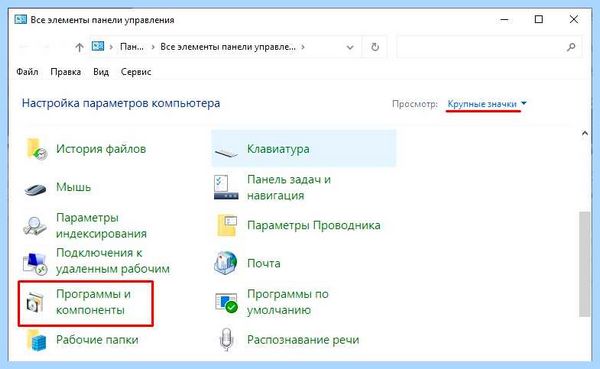Open the Распознавание речи link
Viewport: 600px width, 369px height.
[303, 340]
